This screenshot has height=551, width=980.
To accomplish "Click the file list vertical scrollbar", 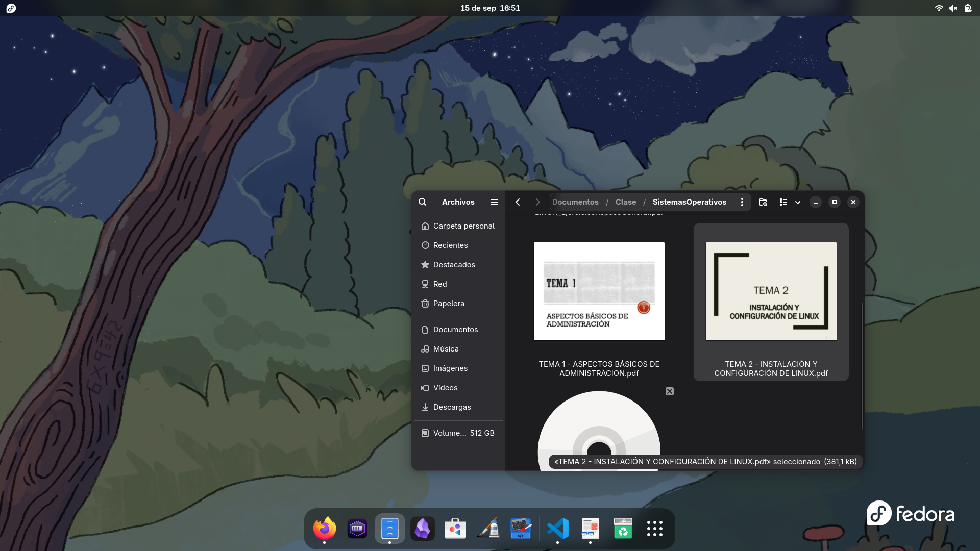I will tap(862, 366).
